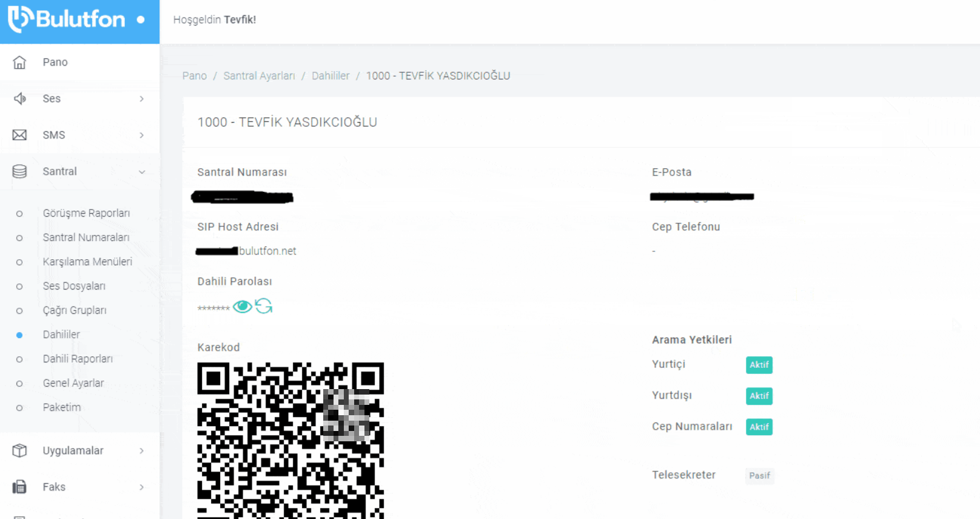Toggle Yurtiçi Aktif call permission
Screen dimensions: 980x519
point(759,365)
